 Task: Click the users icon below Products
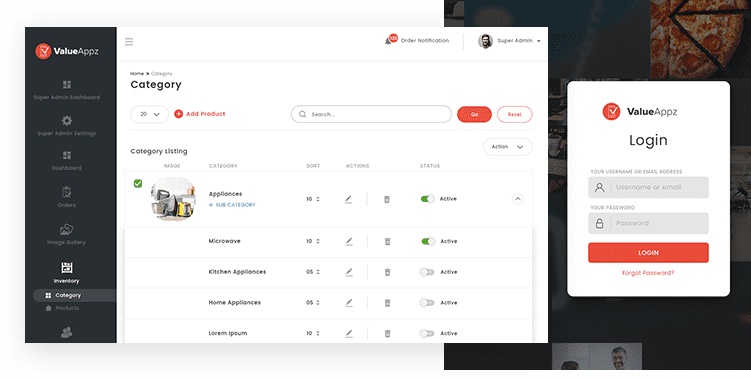[67, 332]
